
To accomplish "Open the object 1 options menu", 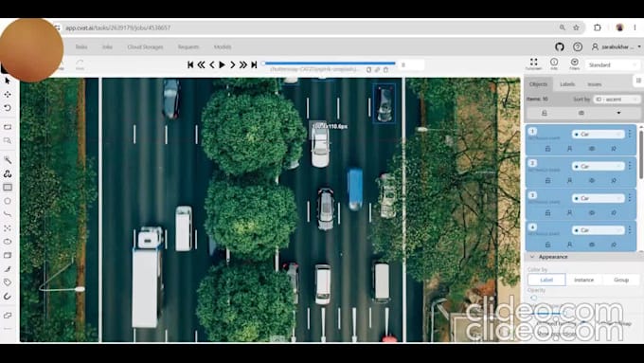I will click(630, 134).
